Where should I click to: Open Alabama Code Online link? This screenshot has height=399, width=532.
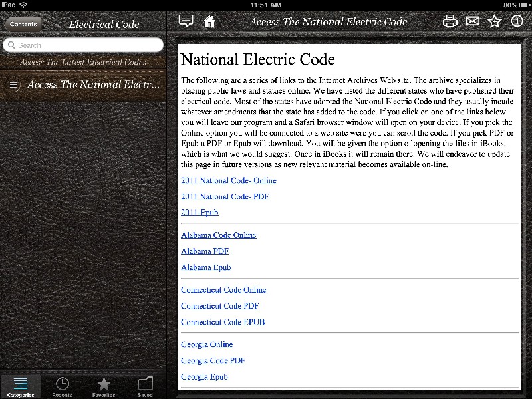pos(219,235)
